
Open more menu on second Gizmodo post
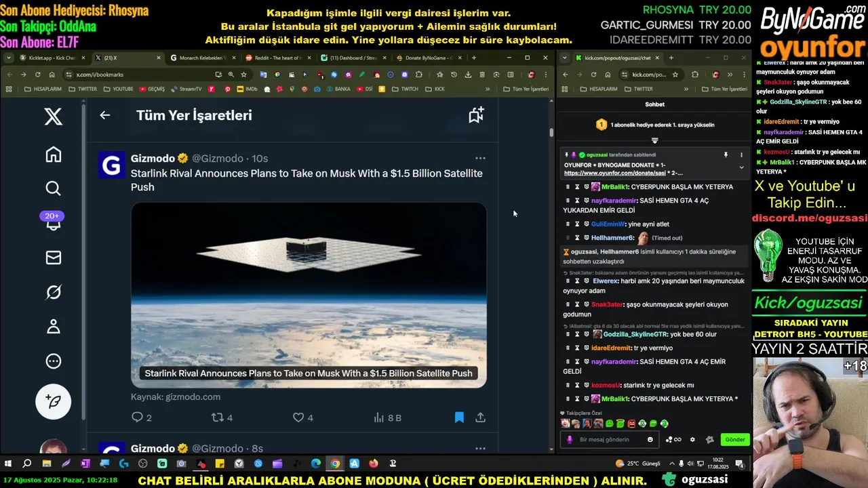pos(480,448)
